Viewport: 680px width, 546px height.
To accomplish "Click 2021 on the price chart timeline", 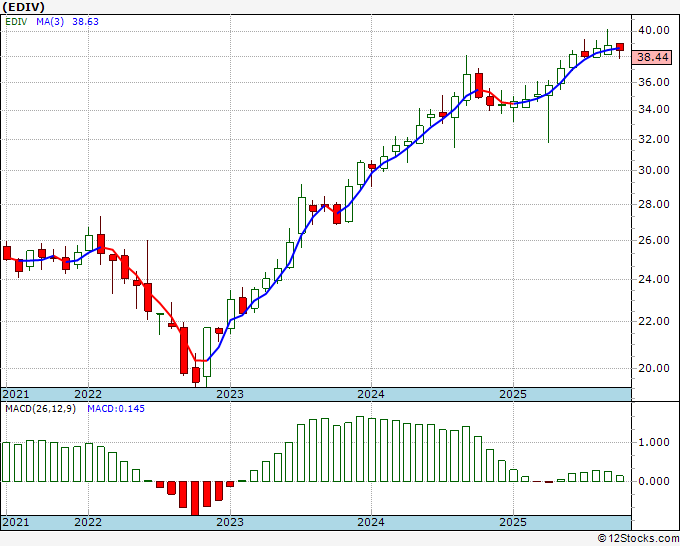I will (16, 394).
